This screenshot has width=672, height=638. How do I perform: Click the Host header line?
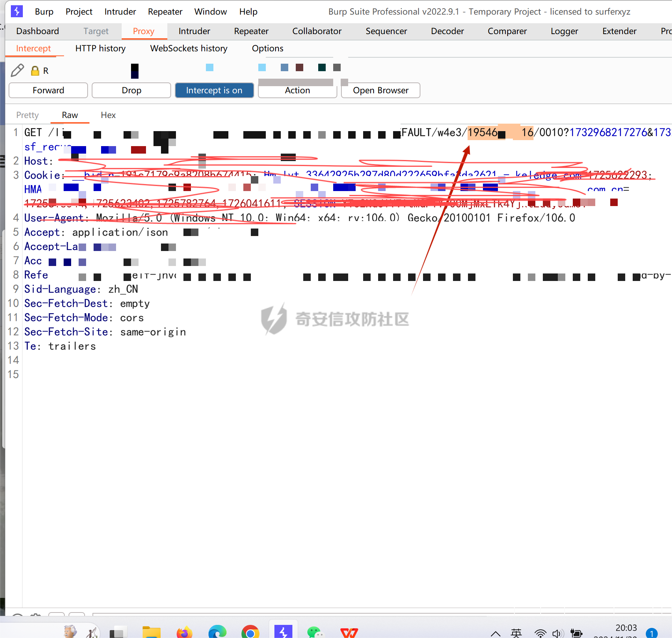[39, 161]
